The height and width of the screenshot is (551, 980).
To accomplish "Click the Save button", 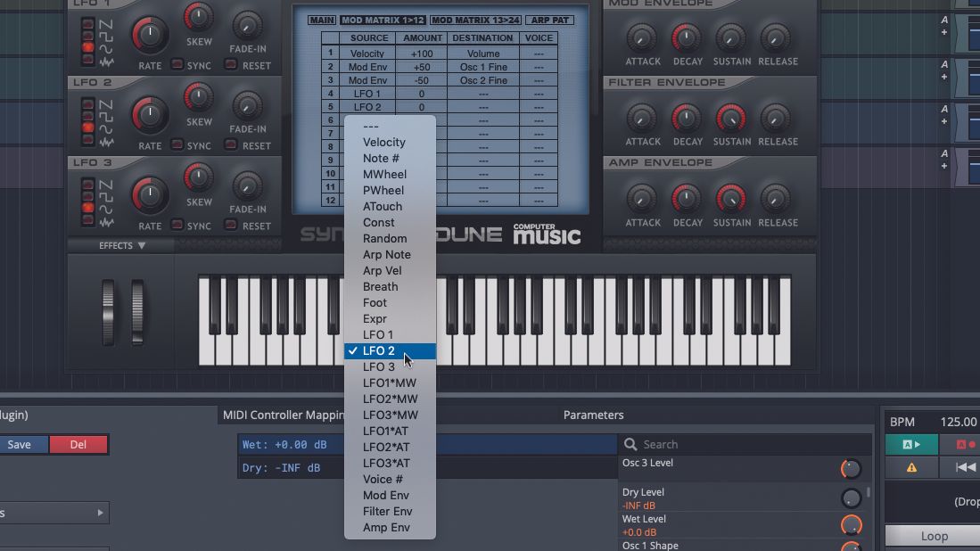I will coord(18,444).
